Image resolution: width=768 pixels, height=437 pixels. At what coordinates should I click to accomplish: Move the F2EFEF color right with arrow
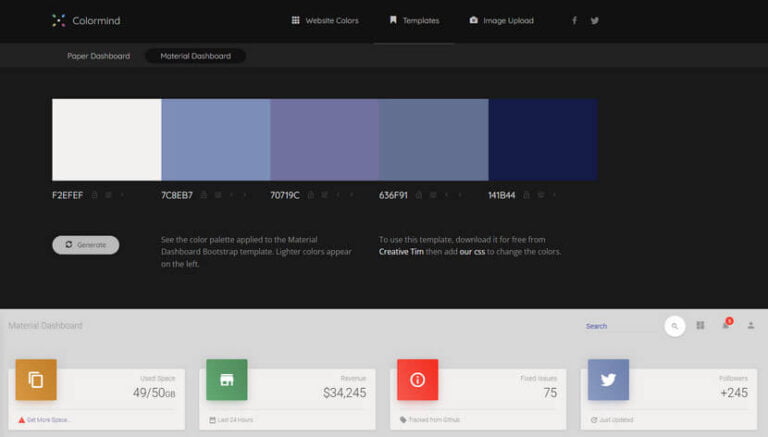tap(122, 195)
